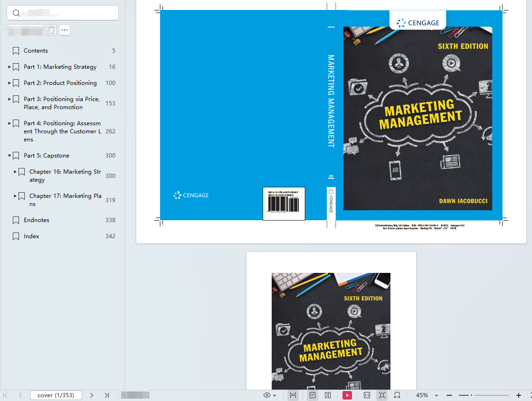Click the zoom in plus button
532x401 pixels.
(x=518, y=395)
